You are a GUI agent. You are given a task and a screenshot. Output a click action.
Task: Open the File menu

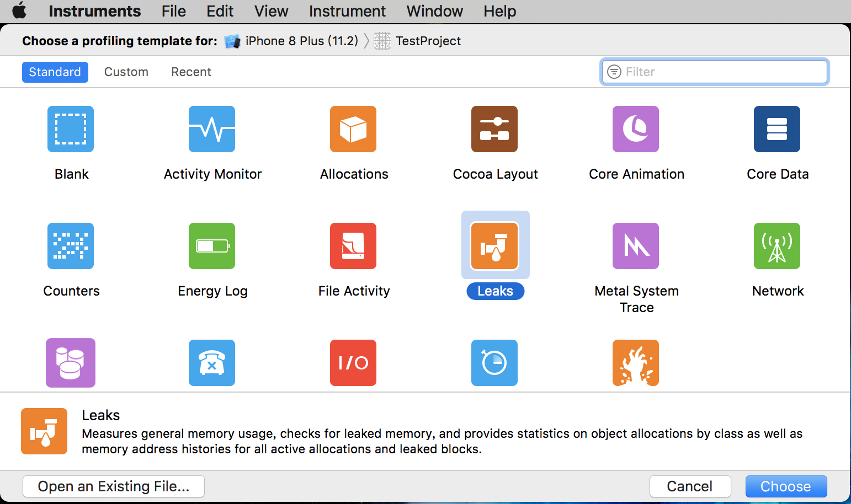(174, 11)
